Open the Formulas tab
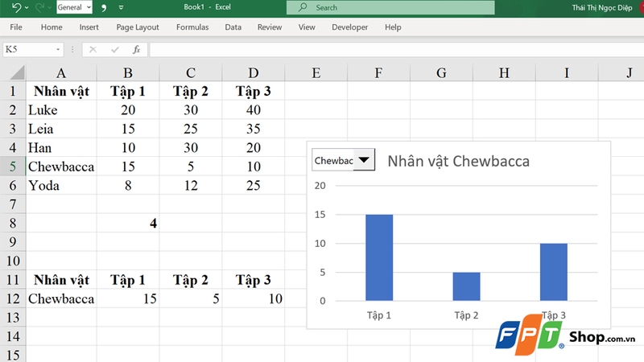The image size is (644, 362). 192,27
